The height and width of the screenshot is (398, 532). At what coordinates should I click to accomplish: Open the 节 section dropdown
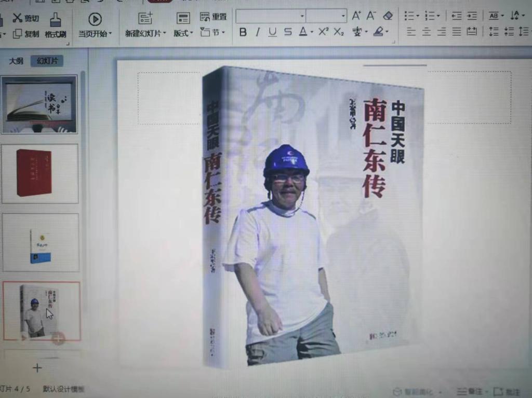(223, 33)
